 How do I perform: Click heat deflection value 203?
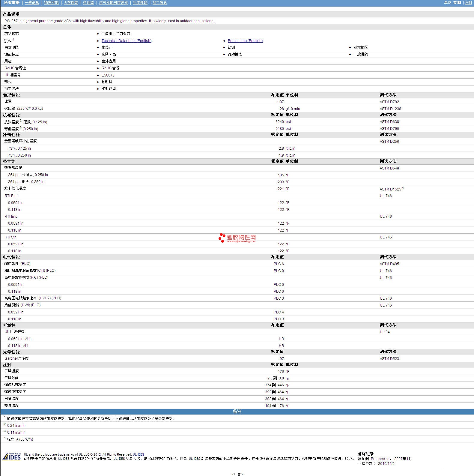[281, 182]
